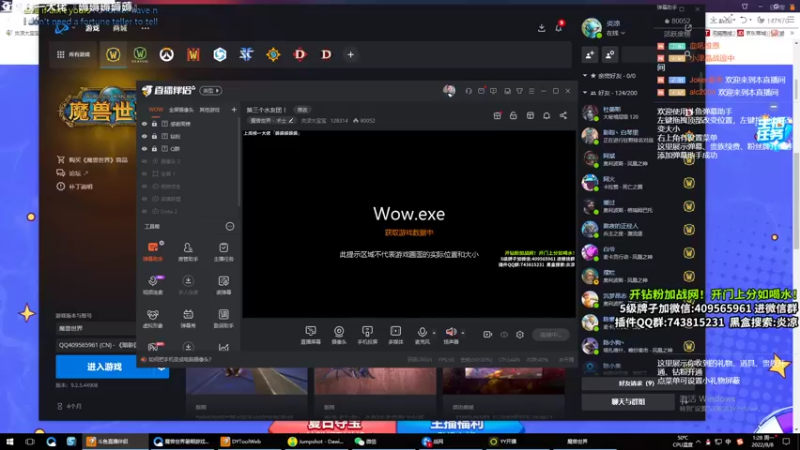Unlock the 钻粉 source layer
The height and width of the screenshot is (450, 800).
[154, 136]
